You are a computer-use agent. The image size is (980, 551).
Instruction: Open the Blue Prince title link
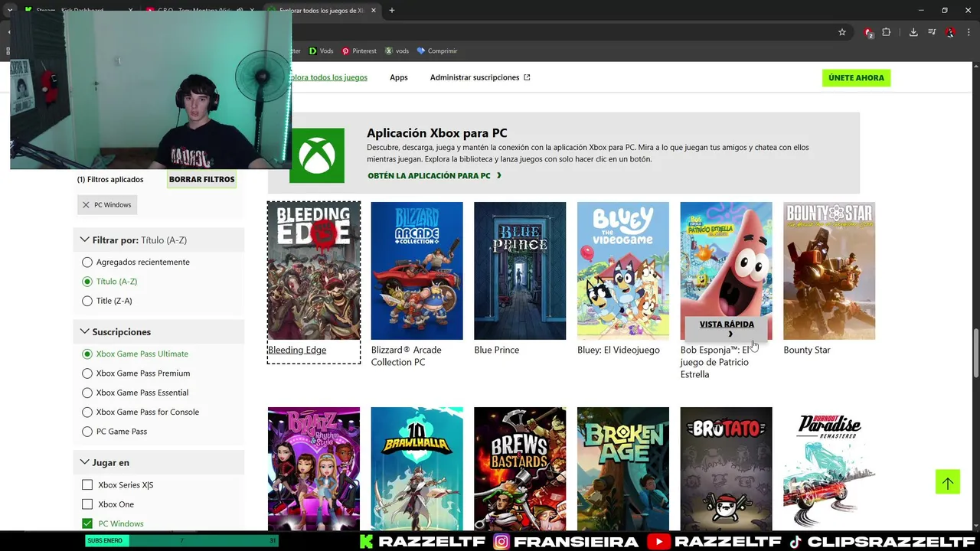(x=497, y=350)
